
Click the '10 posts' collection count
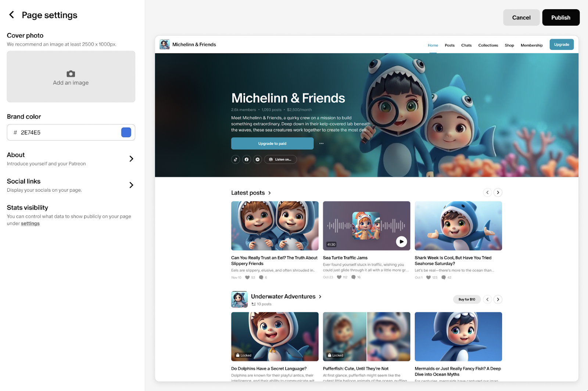264,304
